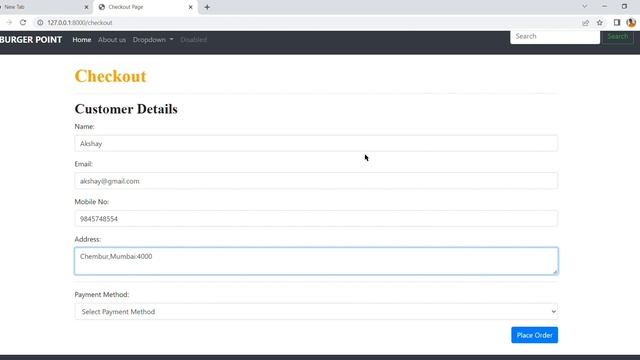The height and width of the screenshot is (360, 640).
Task: Click the Name input field
Action: tap(316, 143)
